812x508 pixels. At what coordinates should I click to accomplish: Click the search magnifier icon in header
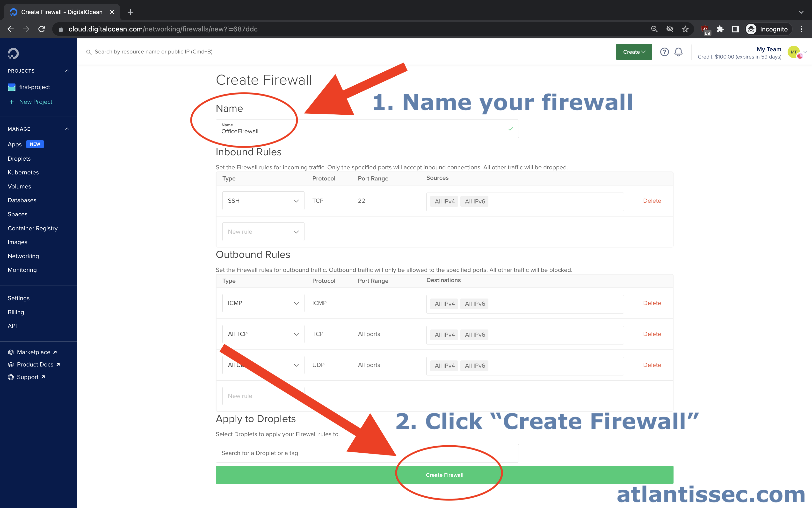89,52
